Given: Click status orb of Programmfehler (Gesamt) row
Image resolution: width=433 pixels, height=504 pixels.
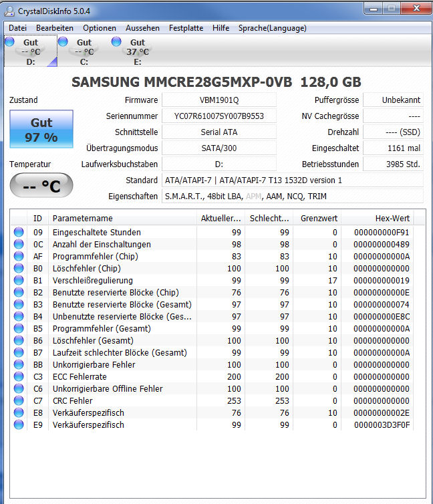Looking at the screenshot, I should pyautogui.click(x=19, y=328).
